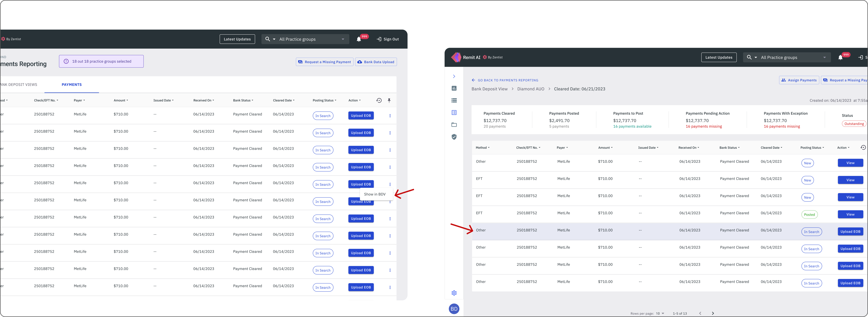868x317 pixels.
Task: Select Show in BDV menu option
Action: point(375,194)
